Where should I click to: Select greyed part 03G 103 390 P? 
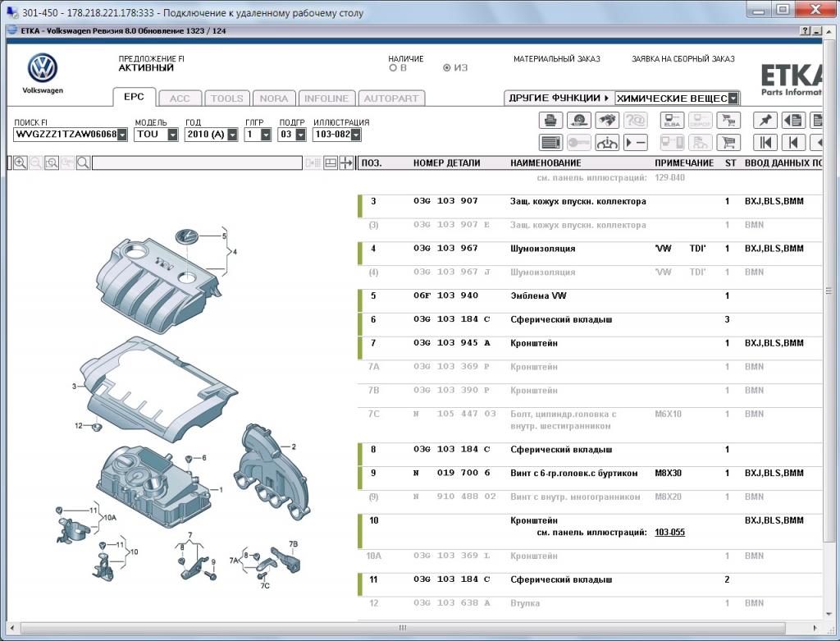[x=452, y=390]
